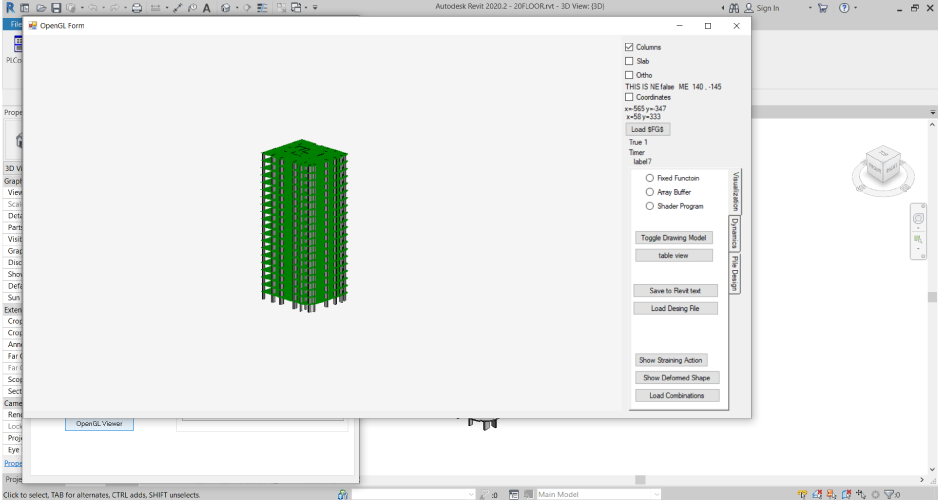Open the Redo history dropdown arrow
This screenshot has width=940, height=500.
tap(125, 8)
